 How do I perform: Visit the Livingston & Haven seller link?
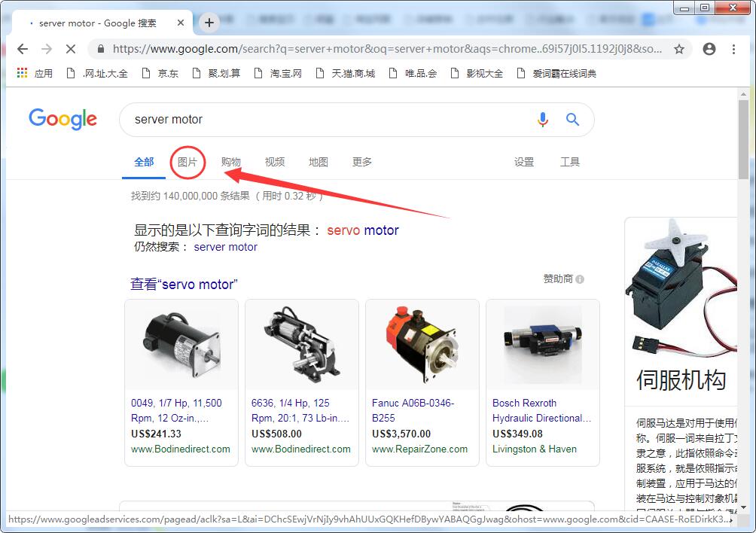coord(534,449)
